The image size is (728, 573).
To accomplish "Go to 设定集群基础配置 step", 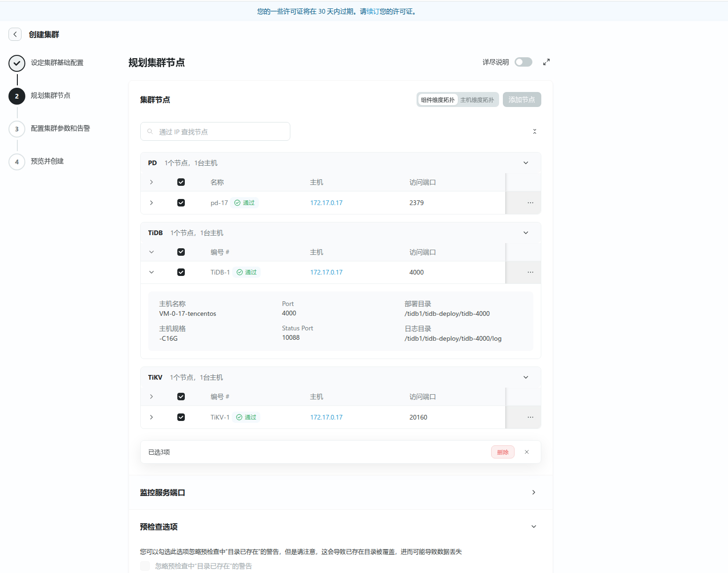I will [57, 63].
